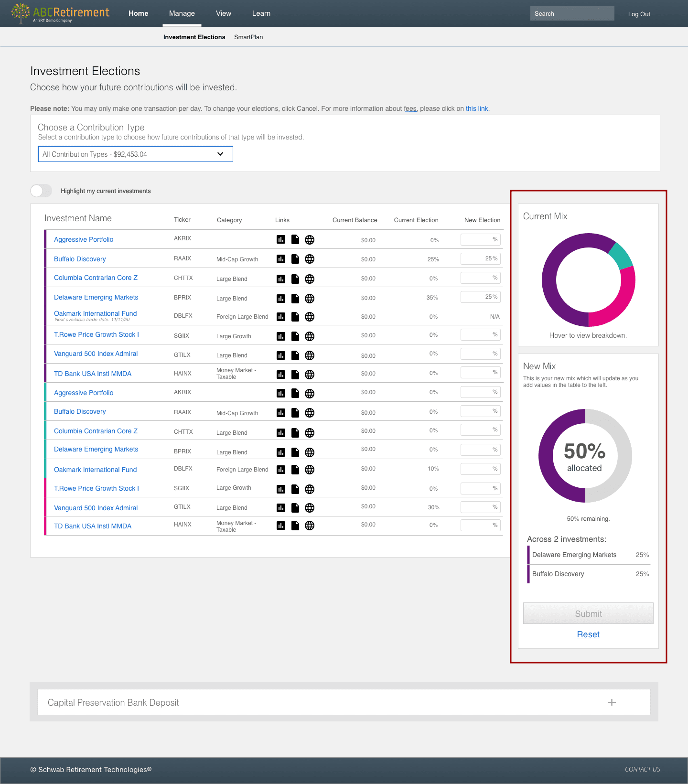The height and width of the screenshot is (784, 688).
Task: Open the Manage menu
Action: [x=182, y=13]
